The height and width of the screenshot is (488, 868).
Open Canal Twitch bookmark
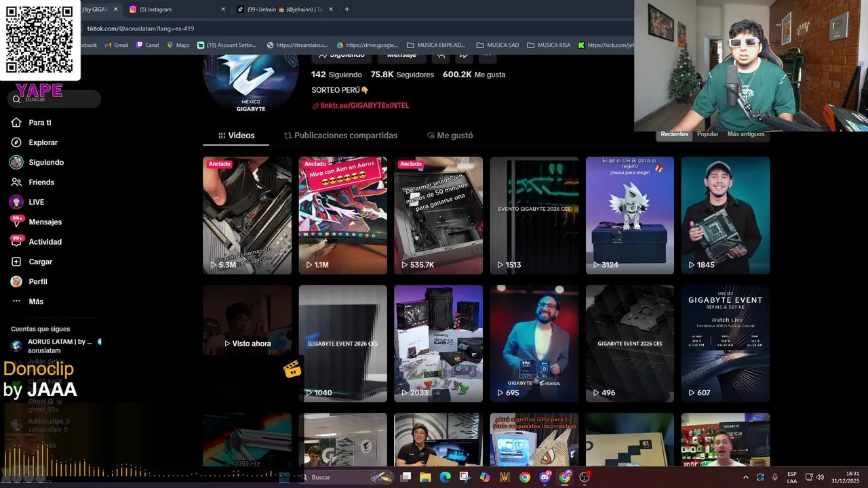tap(147, 45)
